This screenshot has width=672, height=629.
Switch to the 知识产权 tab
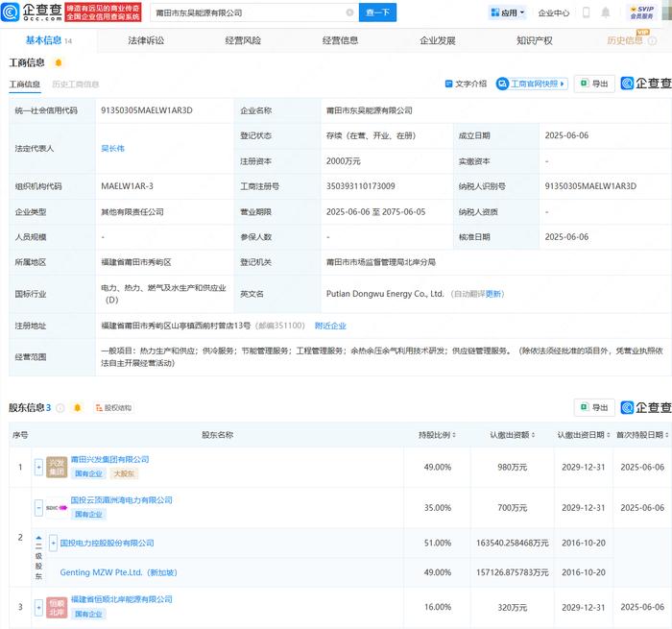535,40
